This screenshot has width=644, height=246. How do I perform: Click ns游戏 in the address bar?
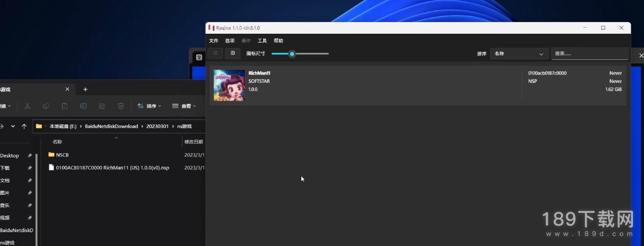185,127
